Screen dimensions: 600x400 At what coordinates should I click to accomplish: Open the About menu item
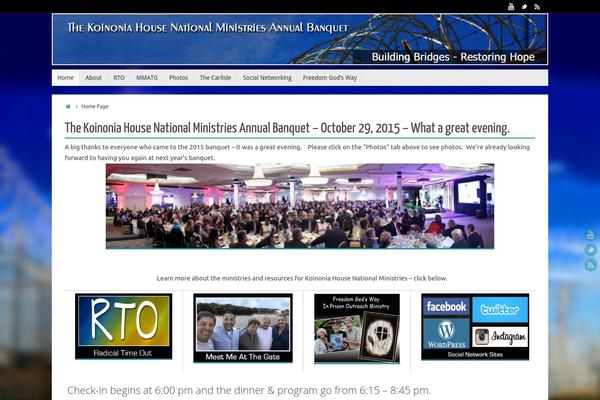point(93,78)
